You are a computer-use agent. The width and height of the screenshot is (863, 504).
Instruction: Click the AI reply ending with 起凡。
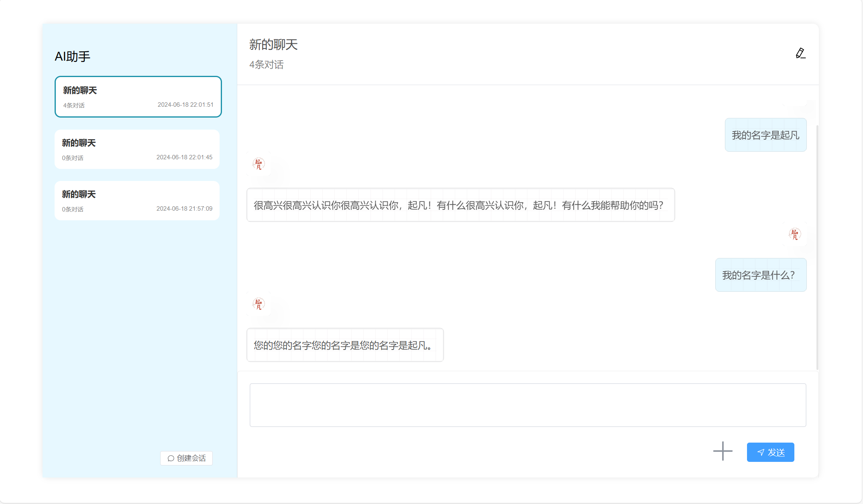[345, 345]
